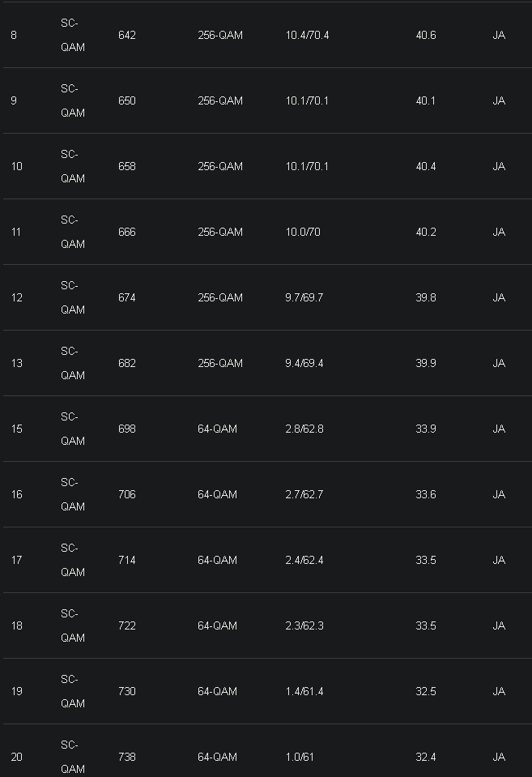This screenshot has height=777, width=532.
Task: Select the 10.0/70 power level cell
Action: click(x=303, y=233)
